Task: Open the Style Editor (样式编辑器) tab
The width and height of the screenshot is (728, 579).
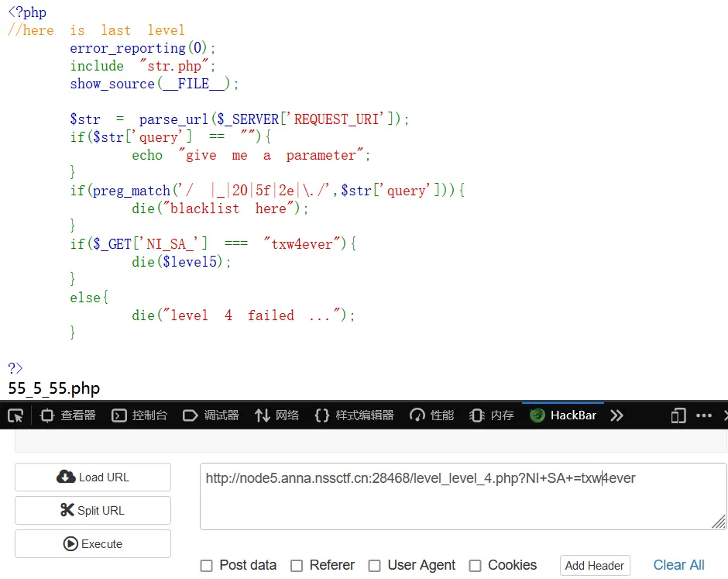Action: (x=355, y=415)
